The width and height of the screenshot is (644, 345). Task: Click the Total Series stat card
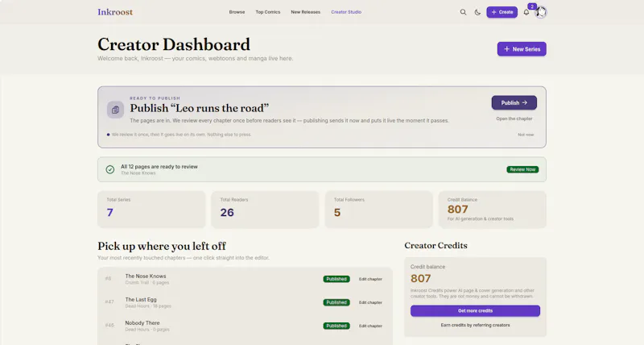click(151, 210)
